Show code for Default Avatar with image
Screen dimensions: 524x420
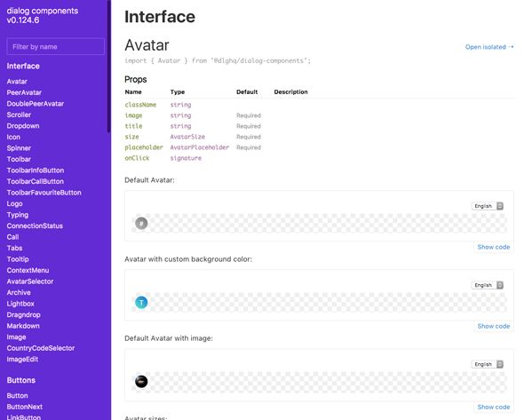(x=494, y=407)
